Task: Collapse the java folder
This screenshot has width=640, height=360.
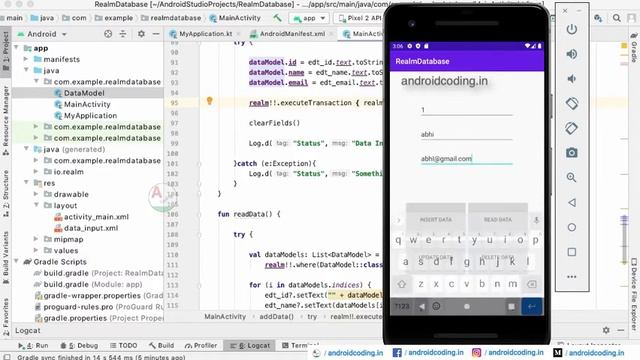Action: coord(26,70)
